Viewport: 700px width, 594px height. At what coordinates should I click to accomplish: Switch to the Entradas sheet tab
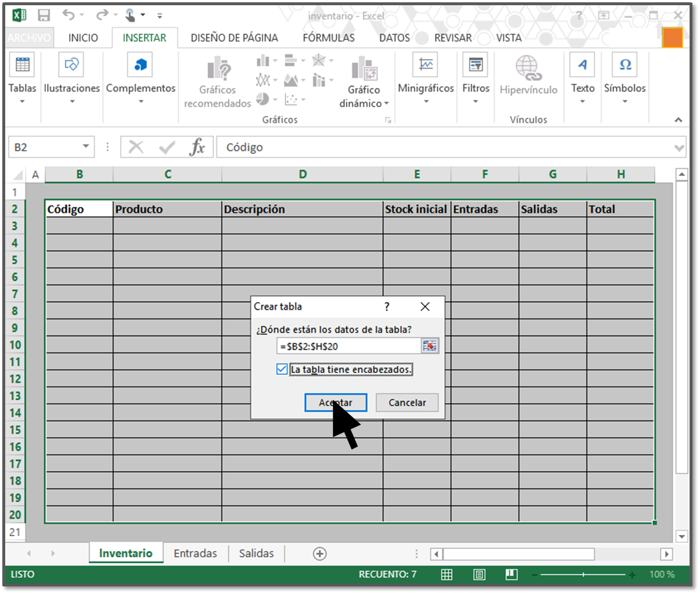tap(195, 553)
